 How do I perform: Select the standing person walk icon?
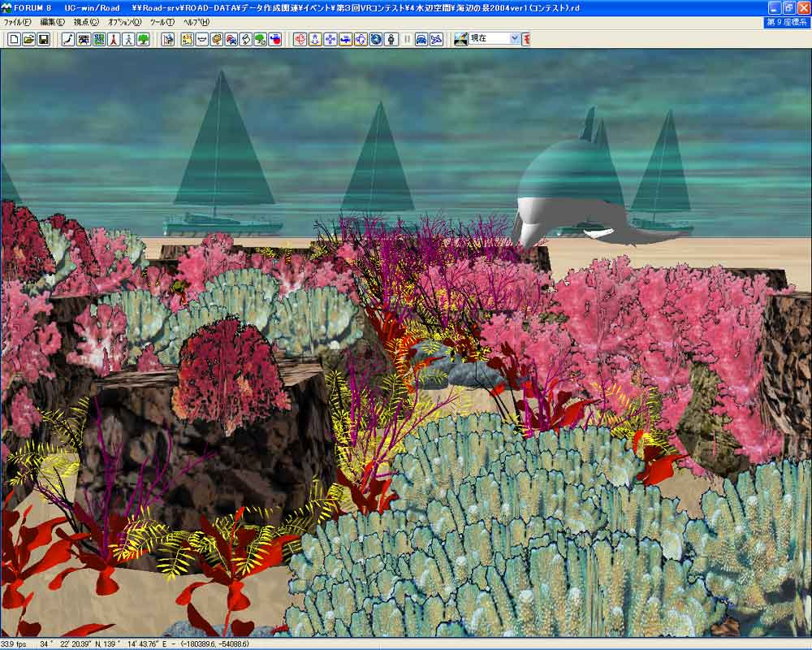[391, 39]
